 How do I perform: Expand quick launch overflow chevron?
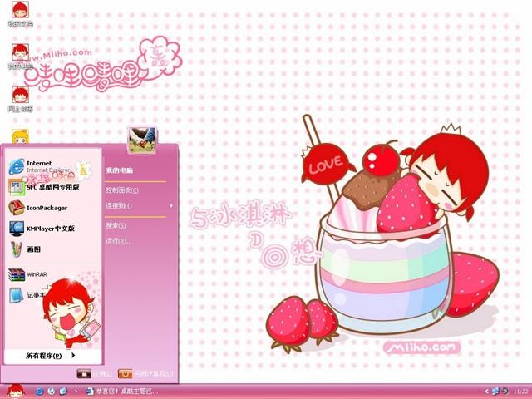coord(76,392)
